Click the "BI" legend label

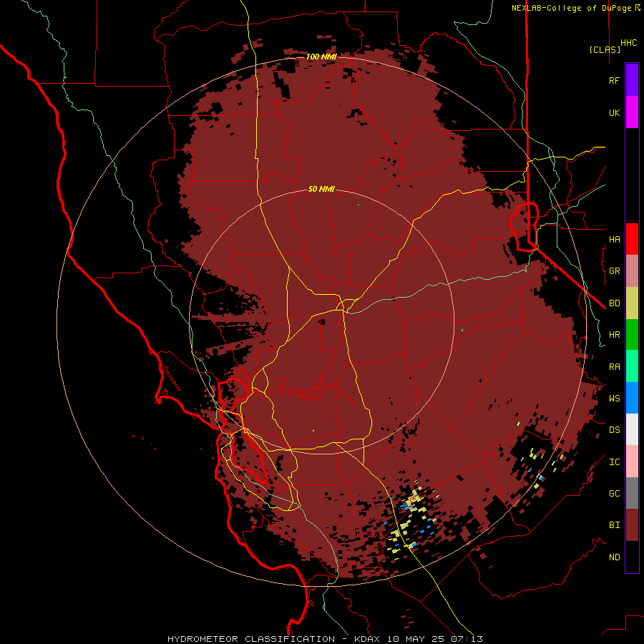pyautogui.click(x=614, y=525)
